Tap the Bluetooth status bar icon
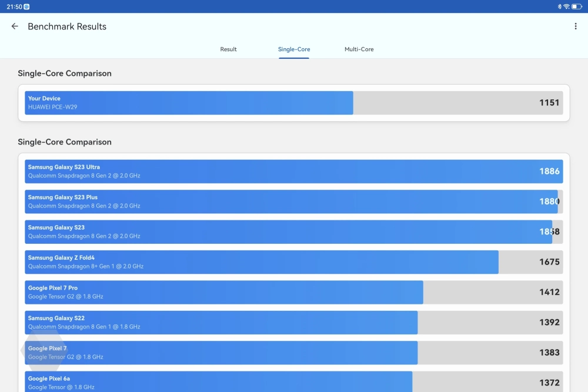 click(x=559, y=6)
